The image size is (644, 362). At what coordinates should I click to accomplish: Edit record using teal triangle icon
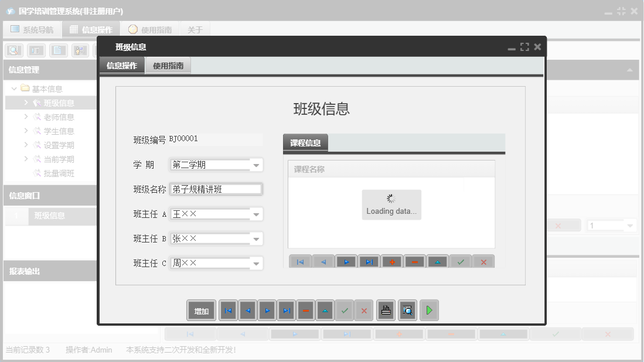(325, 310)
